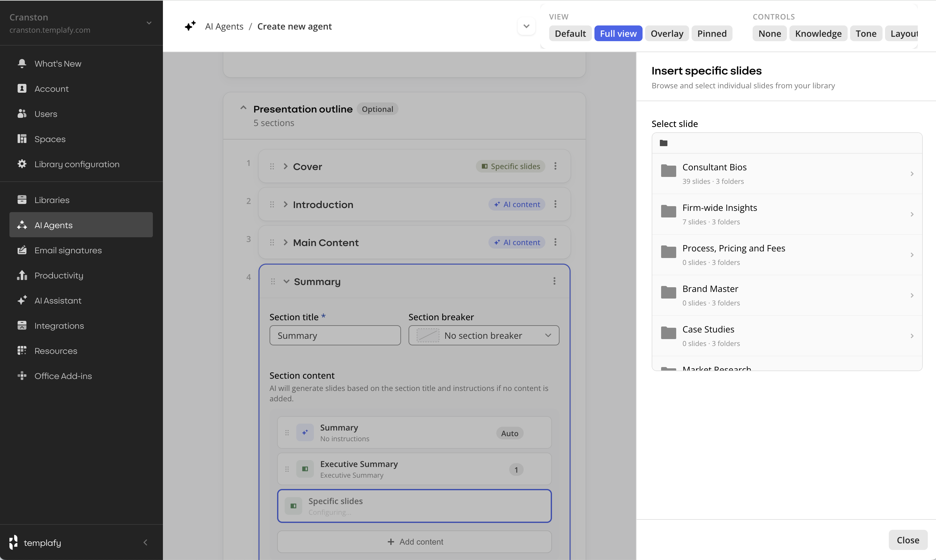Click the Integrations icon in sidebar
This screenshot has width=936, height=560.
(22, 326)
